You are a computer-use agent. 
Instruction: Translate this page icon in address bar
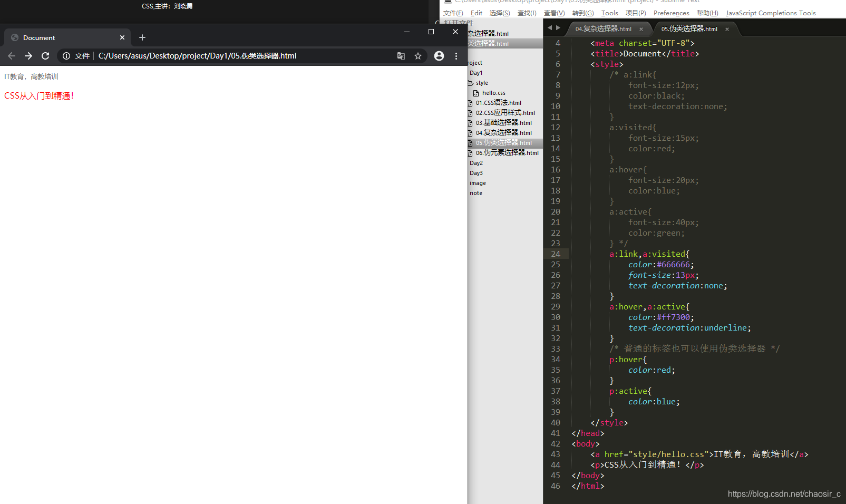pyautogui.click(x=401, y=56)
